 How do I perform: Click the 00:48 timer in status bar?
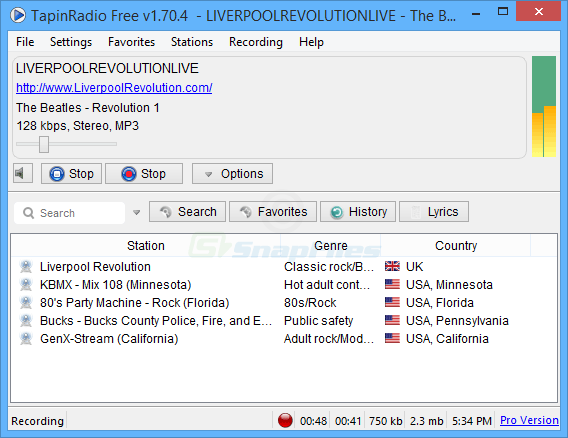[x=313, y=421]
